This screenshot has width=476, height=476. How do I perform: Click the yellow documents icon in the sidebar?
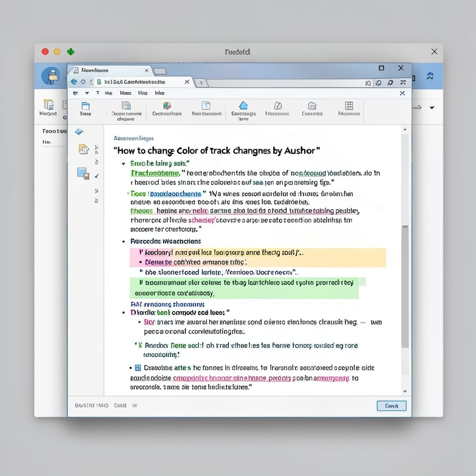coord(84,149)
